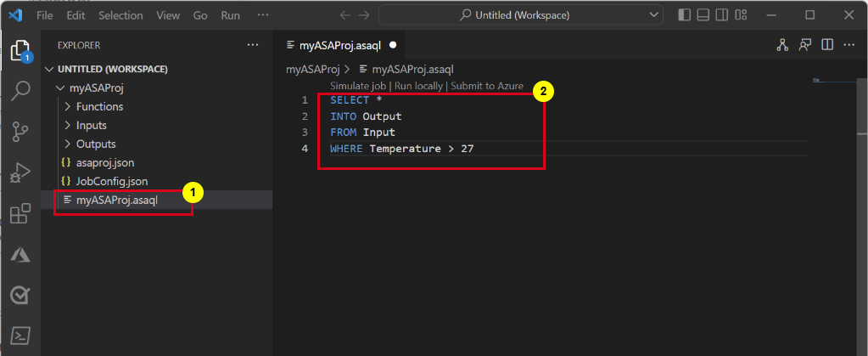Open the Explorer view icon
Image resolution: width=868 pixels, height=356 pixels.
pos(20,51)
